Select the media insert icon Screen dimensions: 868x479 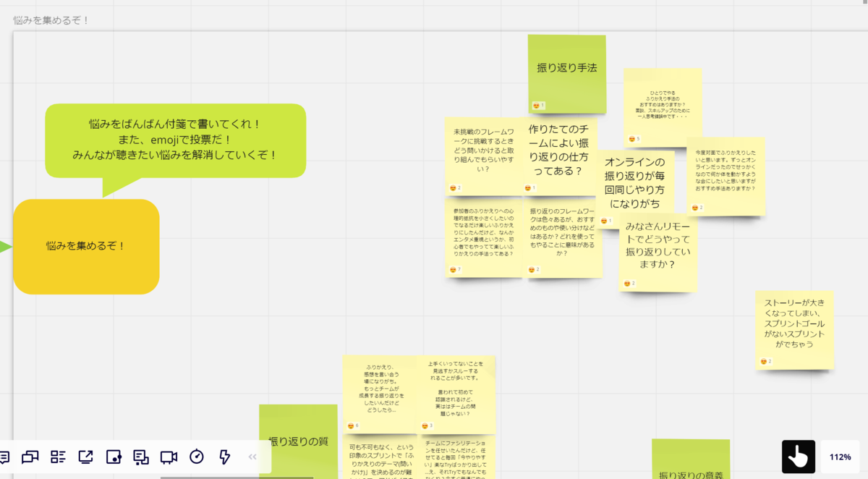114,457
